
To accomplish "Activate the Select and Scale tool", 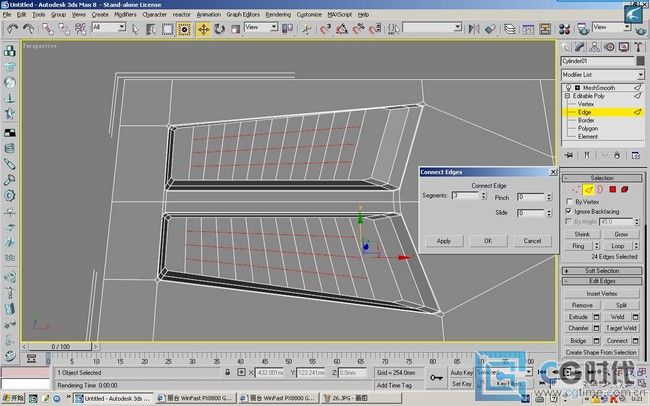I will [235, 29].
